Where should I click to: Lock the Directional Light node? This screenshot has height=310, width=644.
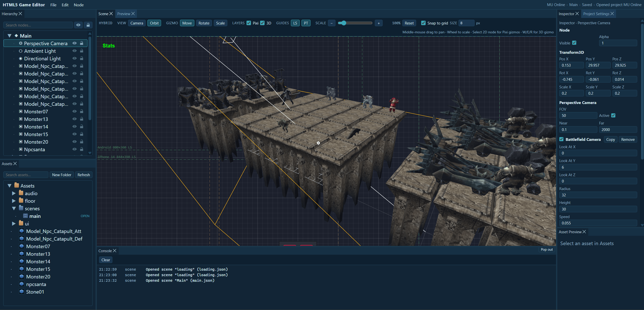click(82, 58)
